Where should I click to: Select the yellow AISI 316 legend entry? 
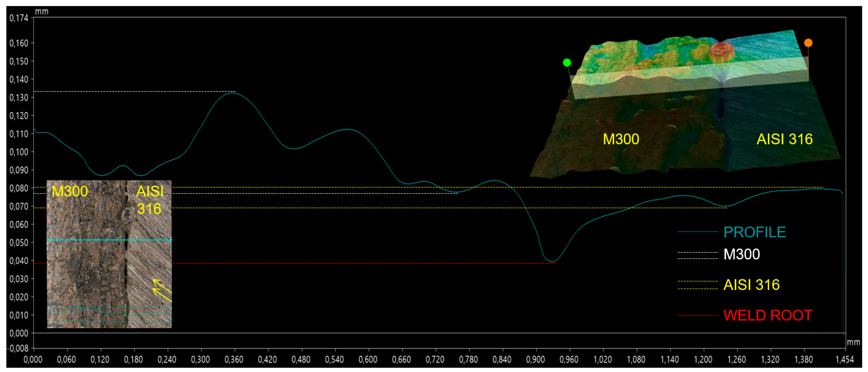[x=751, y=285]
